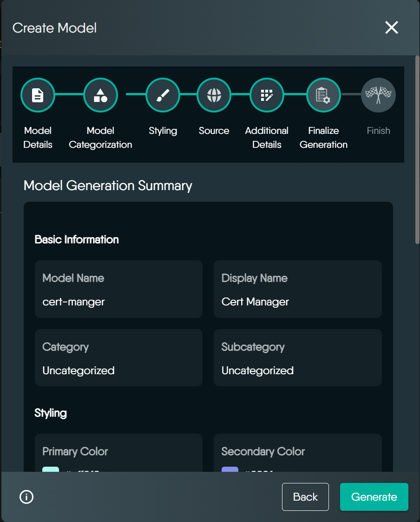Close the Create Model dialog

391,28
